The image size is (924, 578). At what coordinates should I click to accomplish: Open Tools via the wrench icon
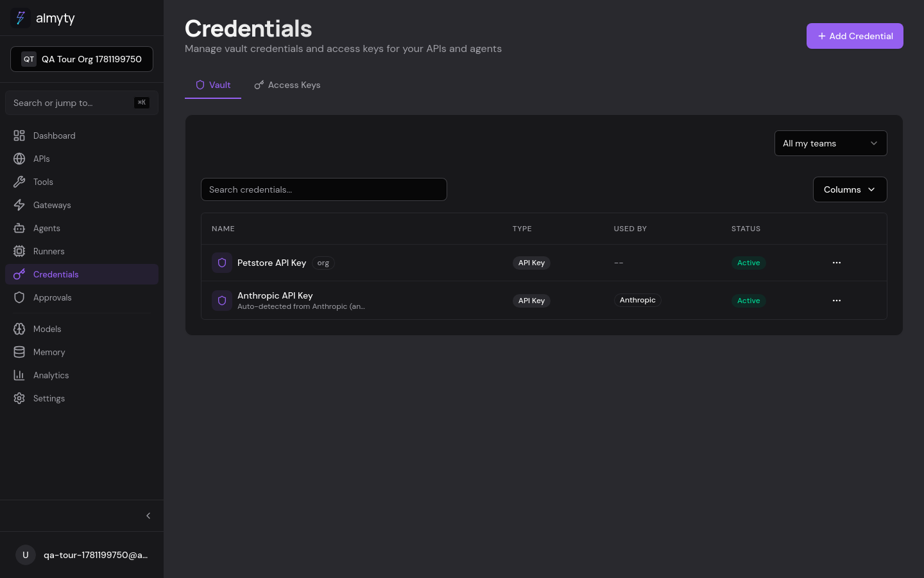click(19, 182)
